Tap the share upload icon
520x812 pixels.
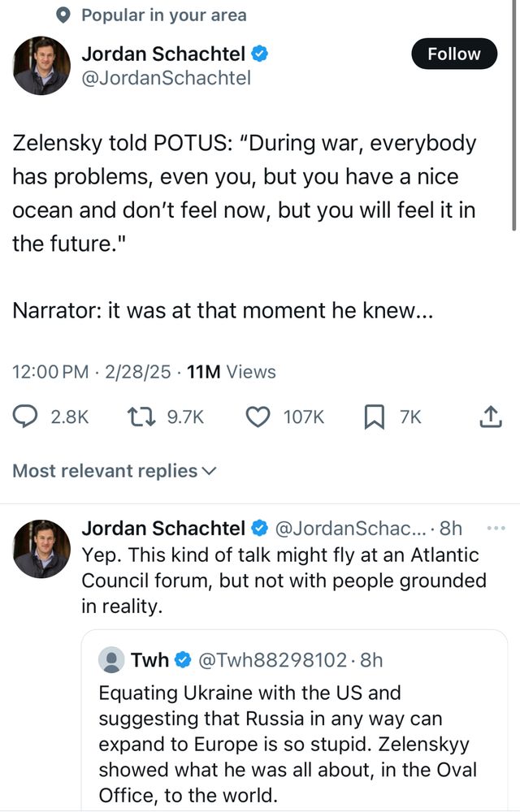[x=489, y=417]
